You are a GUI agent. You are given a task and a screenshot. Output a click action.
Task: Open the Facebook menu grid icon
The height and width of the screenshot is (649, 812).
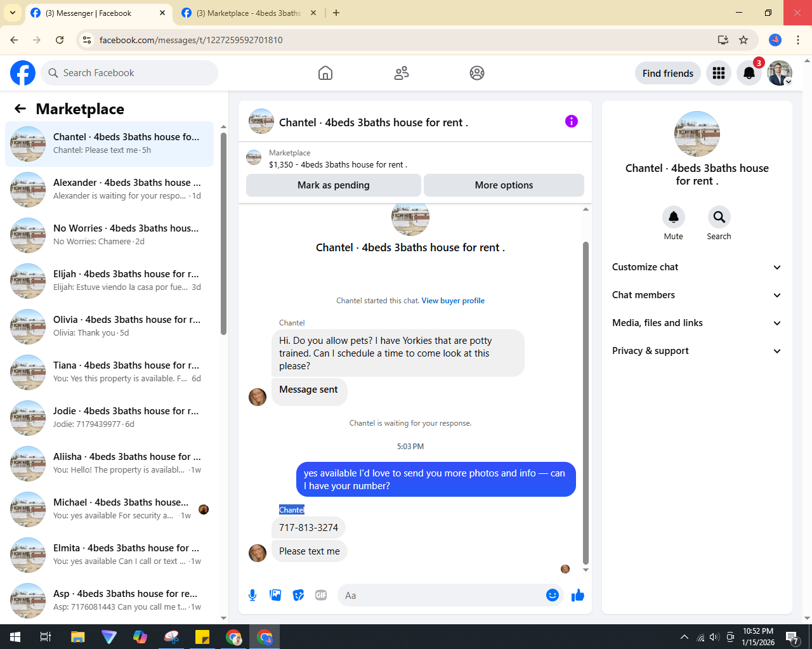719,73
